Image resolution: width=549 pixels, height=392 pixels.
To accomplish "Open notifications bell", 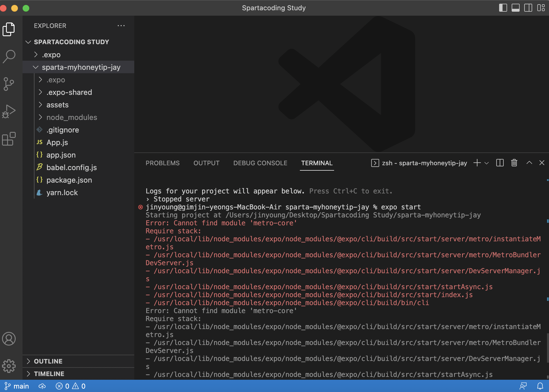I will coord(540,386).
